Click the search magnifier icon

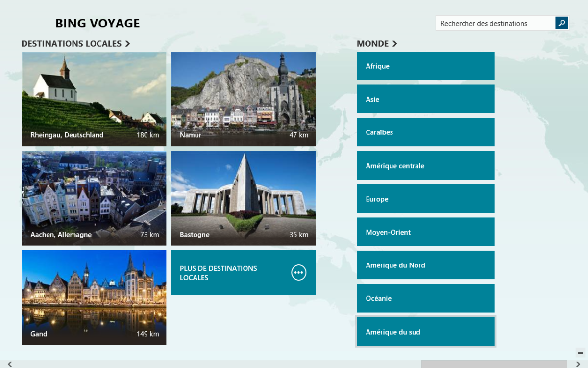point(562,23)
